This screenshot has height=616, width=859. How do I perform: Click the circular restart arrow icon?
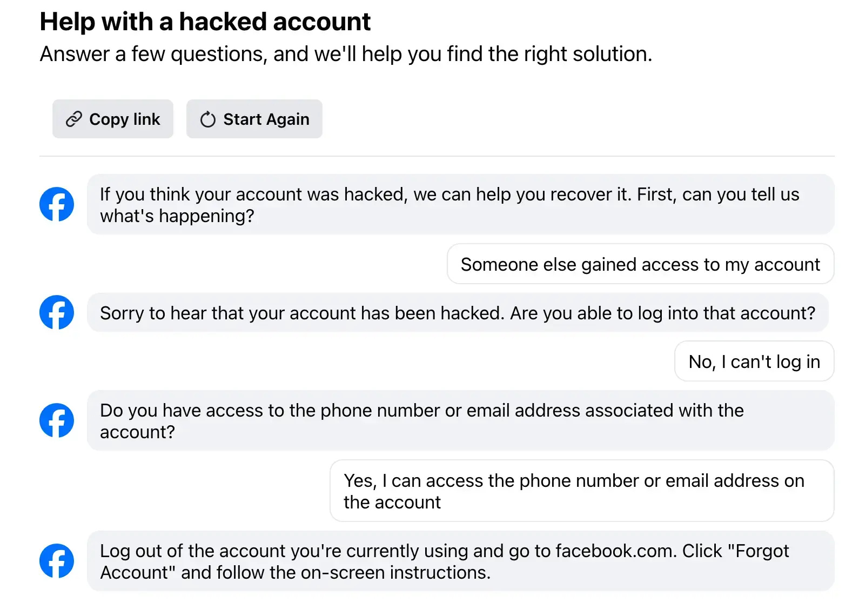(x=207, y=119)
